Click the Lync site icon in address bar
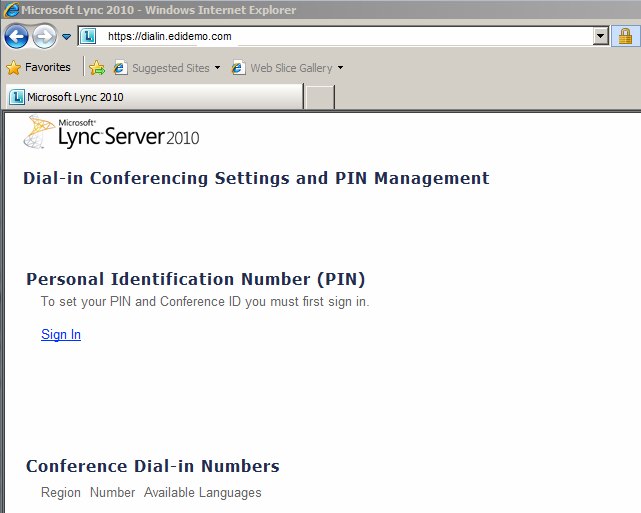The height and width of the screenshot is (513, 641). coord(88,36)
